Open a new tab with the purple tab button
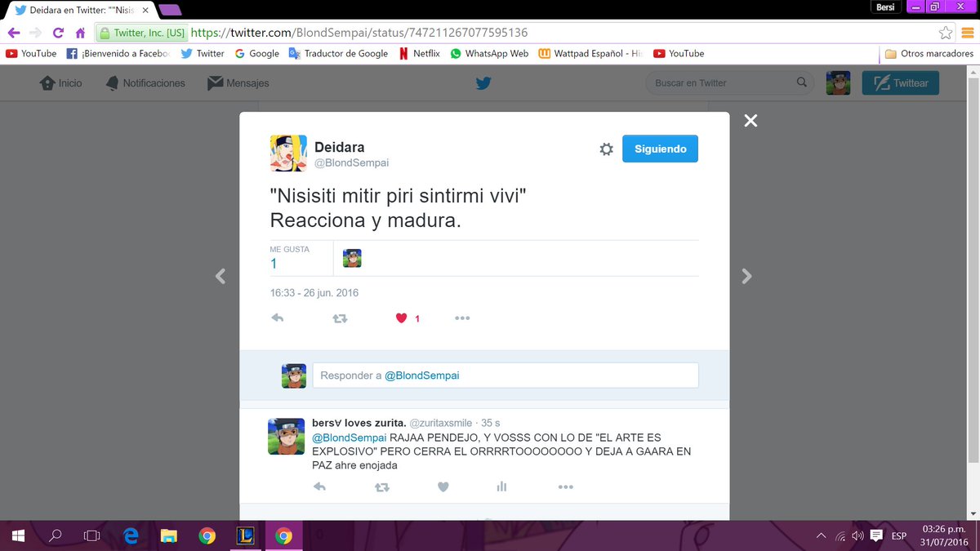 (x=171, y=10)
